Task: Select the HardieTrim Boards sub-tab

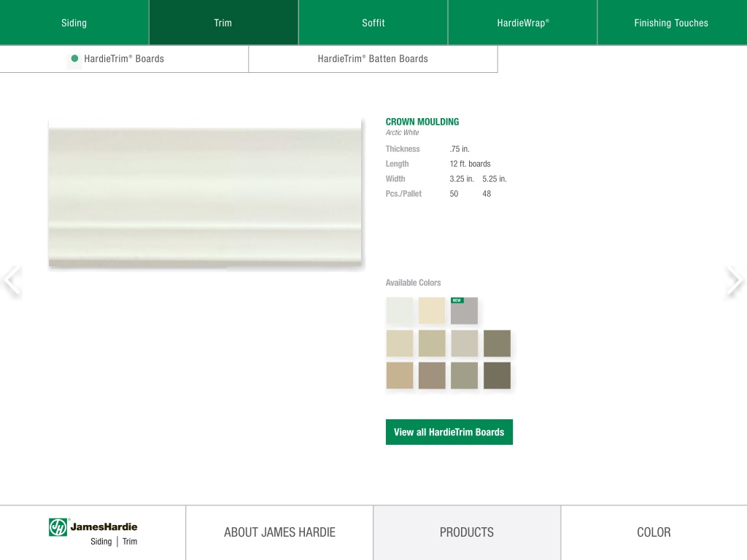Action: click(124, 59)
